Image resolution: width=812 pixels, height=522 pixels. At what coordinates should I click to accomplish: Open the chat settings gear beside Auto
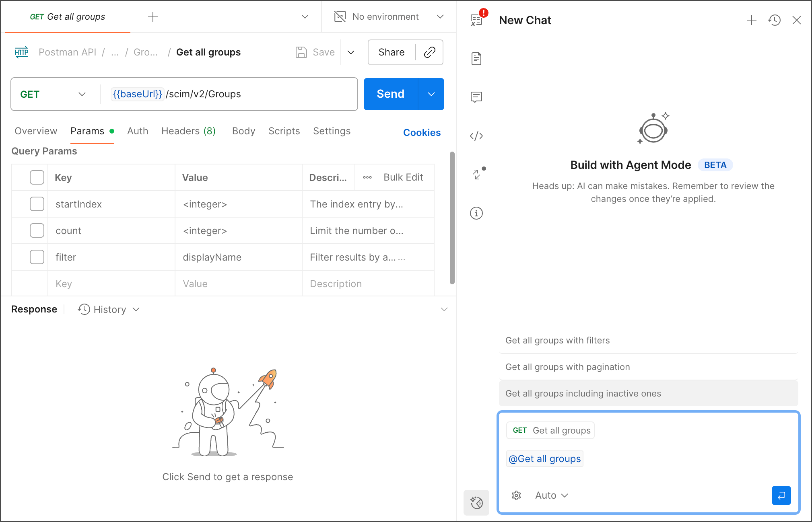(516, 495)
